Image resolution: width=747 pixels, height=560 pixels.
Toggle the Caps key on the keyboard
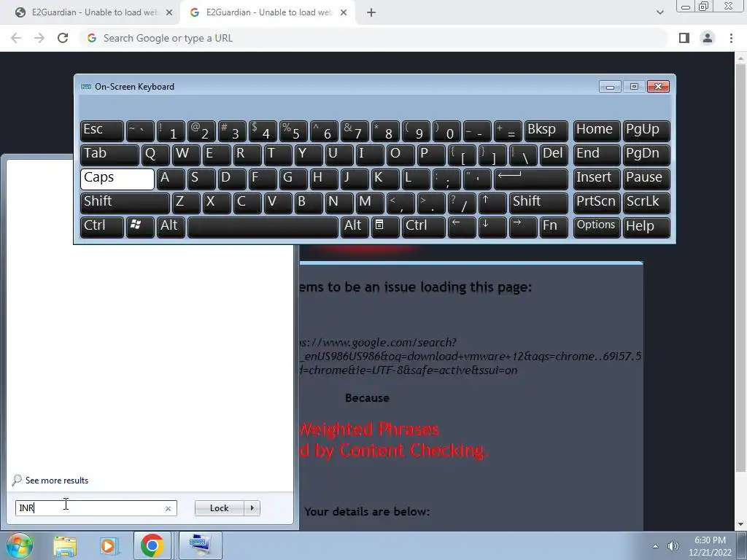click(117, 179)
